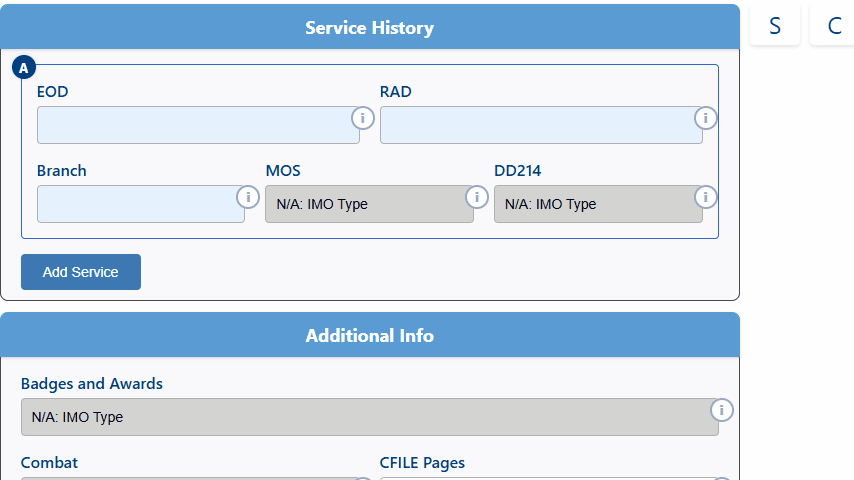Click the S button at top right
The width and height of the screenshot is (854, 480).
click(775, 26)
